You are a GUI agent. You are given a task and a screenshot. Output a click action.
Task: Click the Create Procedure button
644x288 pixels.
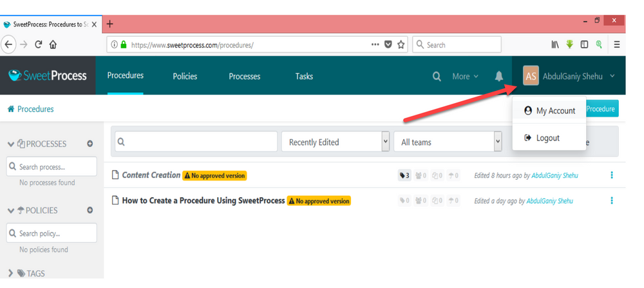pyautogui.click(x=602, y=109)
